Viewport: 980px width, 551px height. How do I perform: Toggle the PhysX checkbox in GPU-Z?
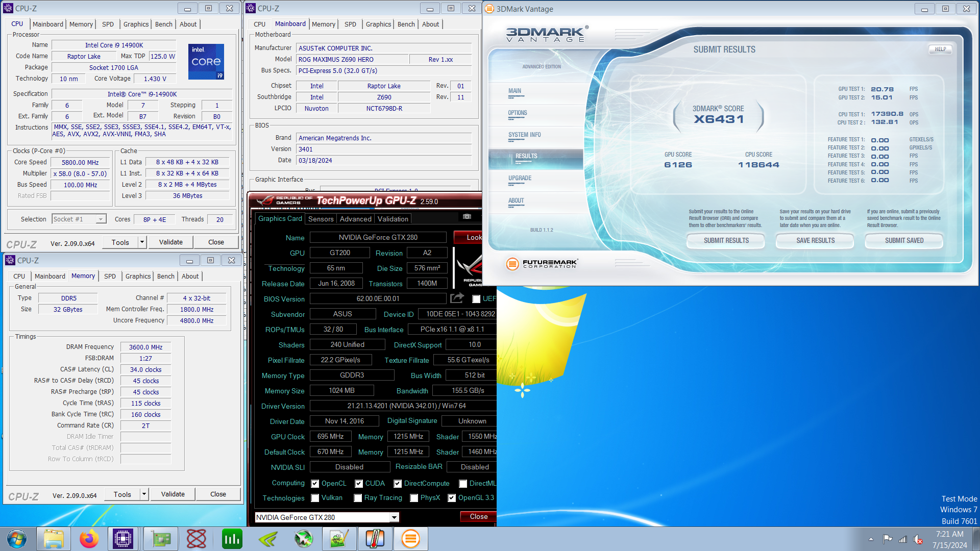click(414, 498)
